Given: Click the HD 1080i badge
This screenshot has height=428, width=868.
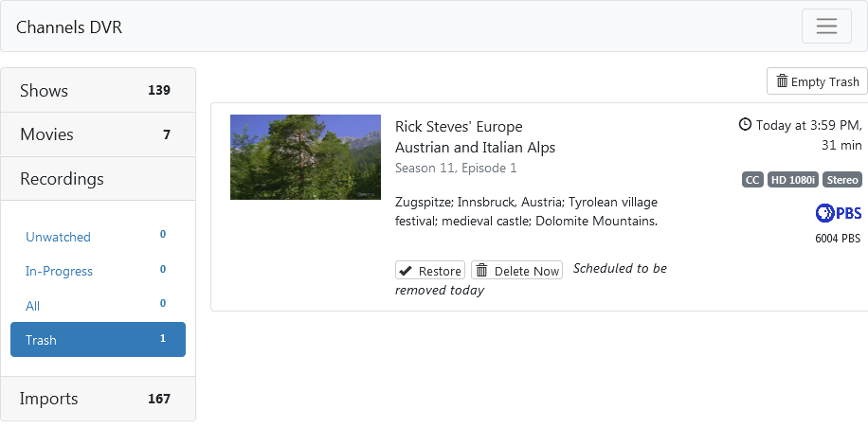Looking at the screenshot, I should (x=792, y=180).
